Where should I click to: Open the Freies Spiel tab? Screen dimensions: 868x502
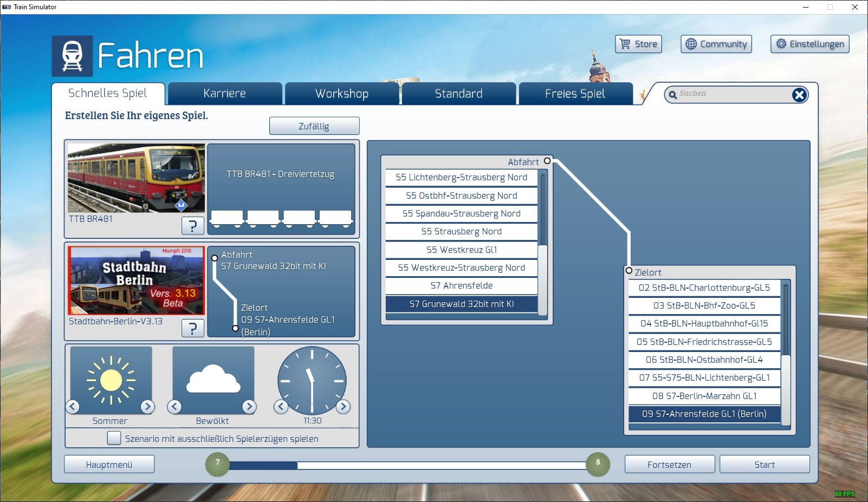point(575,94)
